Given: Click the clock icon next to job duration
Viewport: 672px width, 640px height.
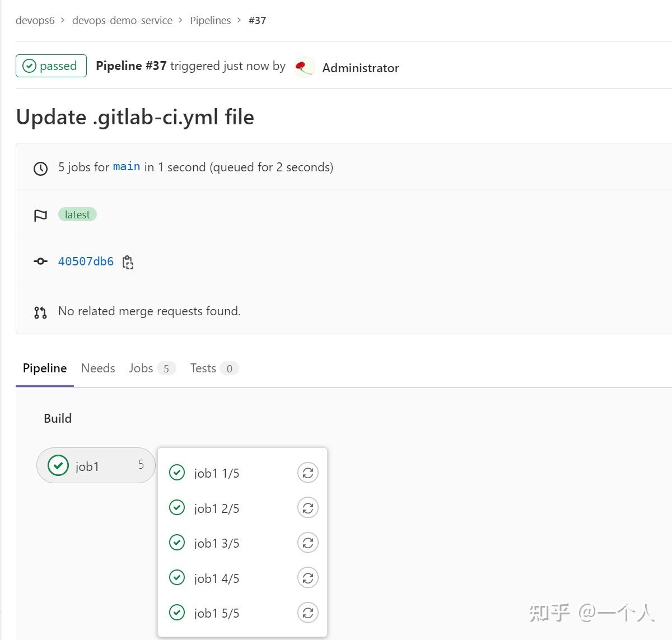Looking at the screenshot, I should [x=40, y=167].
